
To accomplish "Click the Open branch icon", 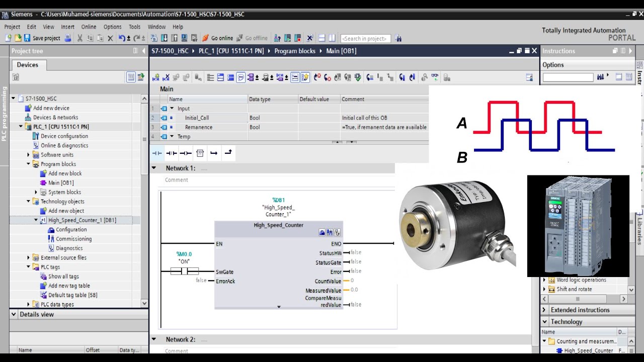I will pyautogui.click(x=214, y=153).
